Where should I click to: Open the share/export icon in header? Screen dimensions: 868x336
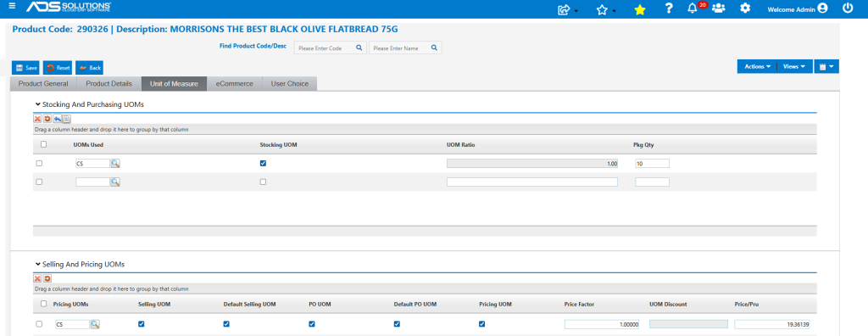(x=564, y=9)
